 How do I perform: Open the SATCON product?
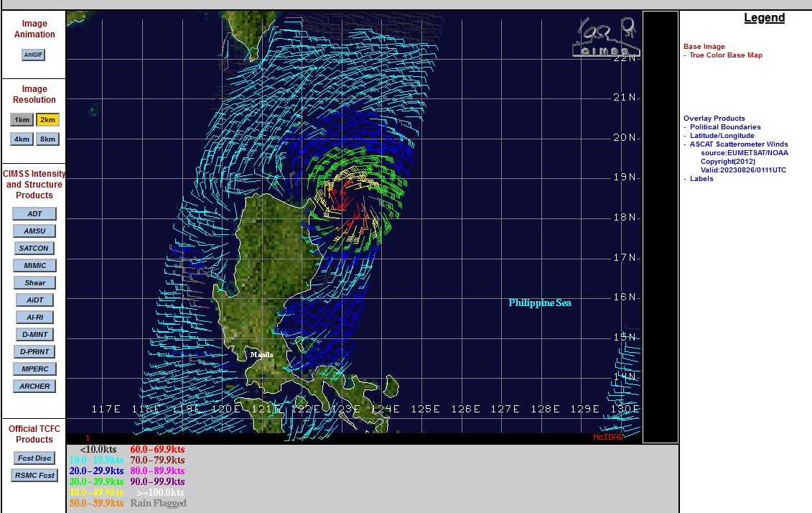click(34, 249)
